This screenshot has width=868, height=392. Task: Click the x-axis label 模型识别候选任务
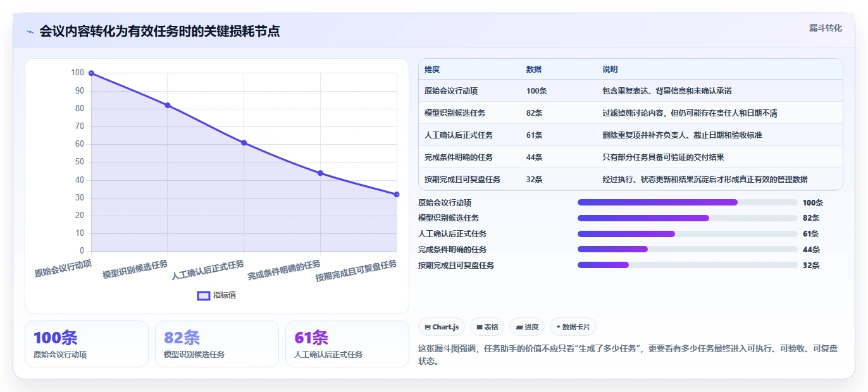[135, 269]
